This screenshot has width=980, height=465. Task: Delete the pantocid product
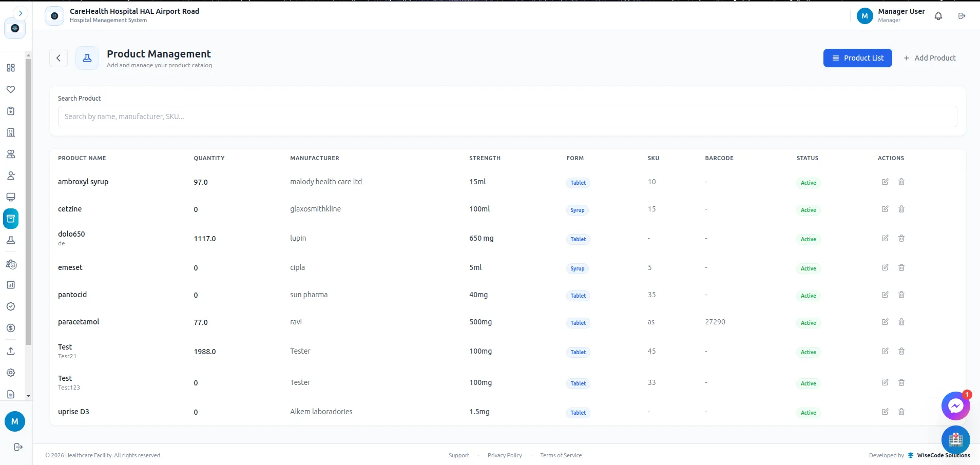(901, 295)
